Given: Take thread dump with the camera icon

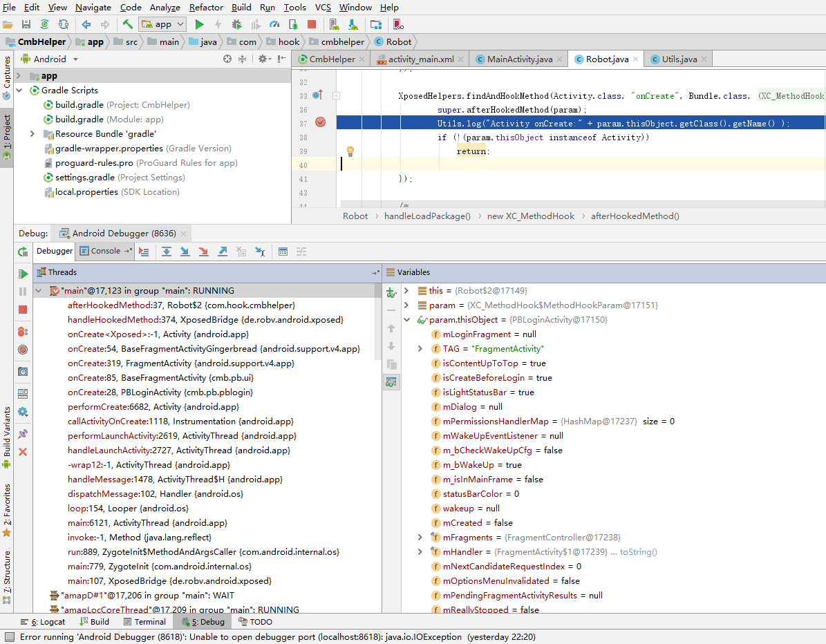Looking at the screenshot, I should pos(23,372).
